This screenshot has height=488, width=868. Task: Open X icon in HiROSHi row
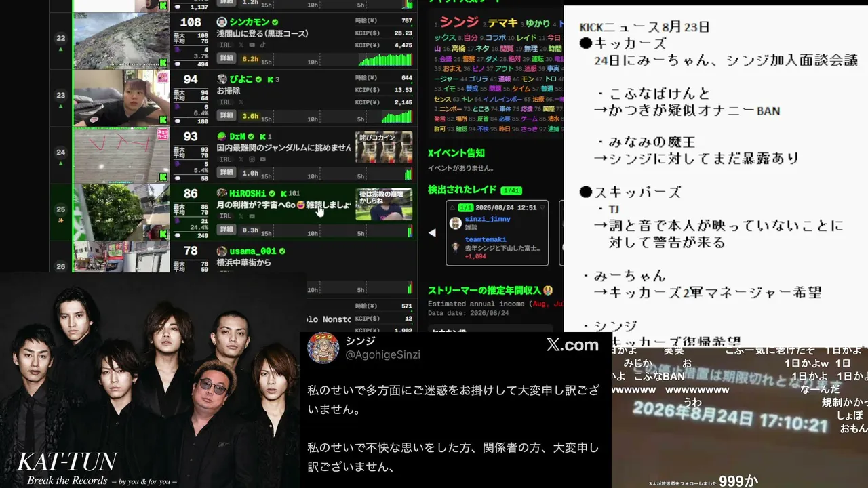coord(241,216)
